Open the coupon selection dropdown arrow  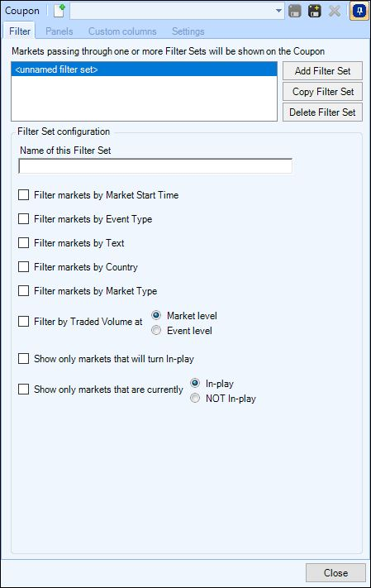point(278,11)
